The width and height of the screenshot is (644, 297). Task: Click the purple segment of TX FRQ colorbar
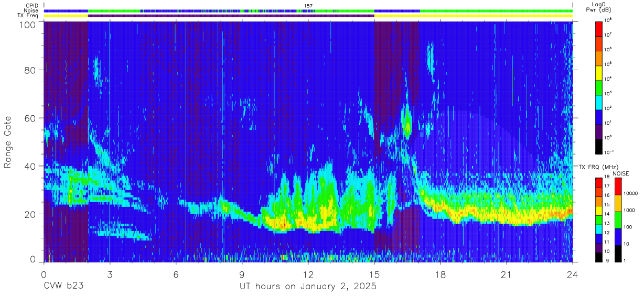600,248
